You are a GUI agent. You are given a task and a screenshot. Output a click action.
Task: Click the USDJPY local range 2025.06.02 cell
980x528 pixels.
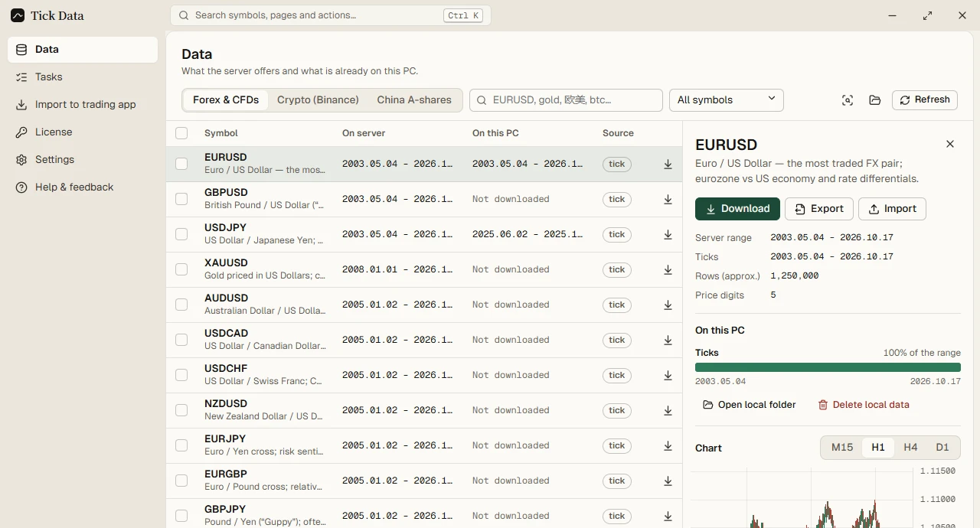tap(528, 234)
